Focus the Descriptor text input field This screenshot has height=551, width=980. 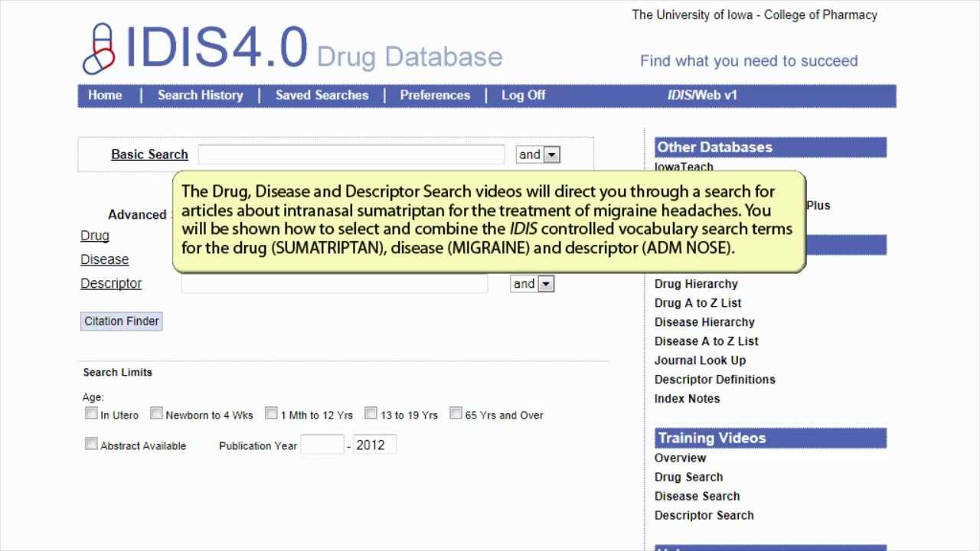click(335, 284)
